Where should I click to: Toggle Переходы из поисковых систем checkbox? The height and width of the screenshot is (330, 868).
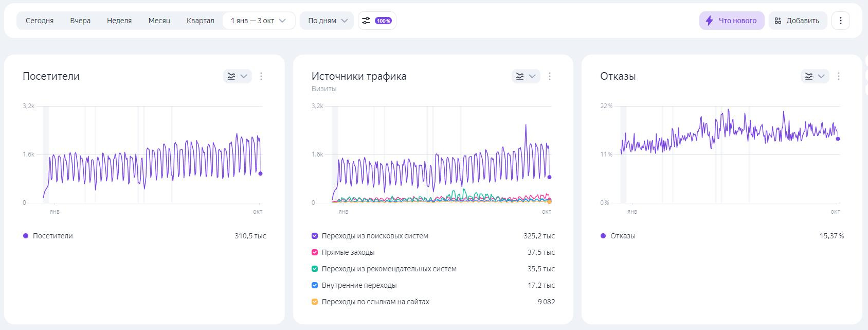tap(315, 236)
